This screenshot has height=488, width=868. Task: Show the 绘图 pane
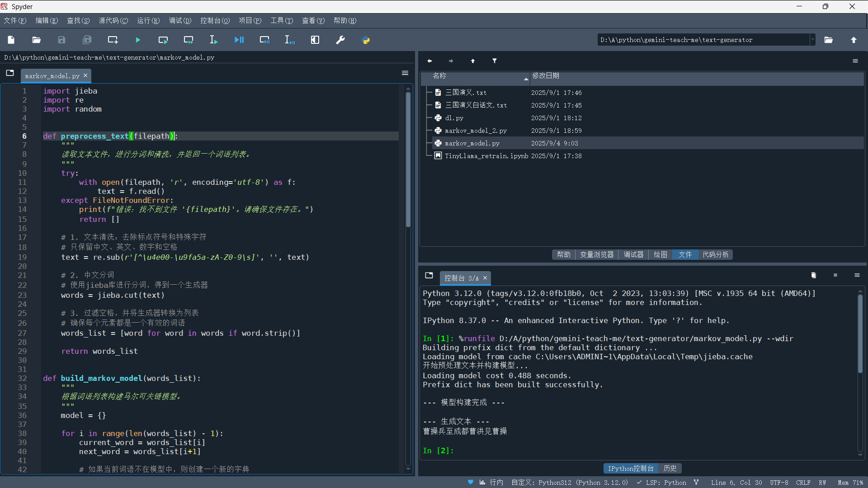(x=660, y=254)
